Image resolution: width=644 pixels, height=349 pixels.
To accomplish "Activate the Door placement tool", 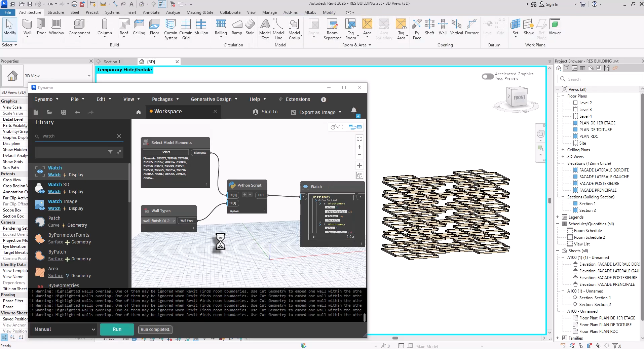I will (41, 27).
